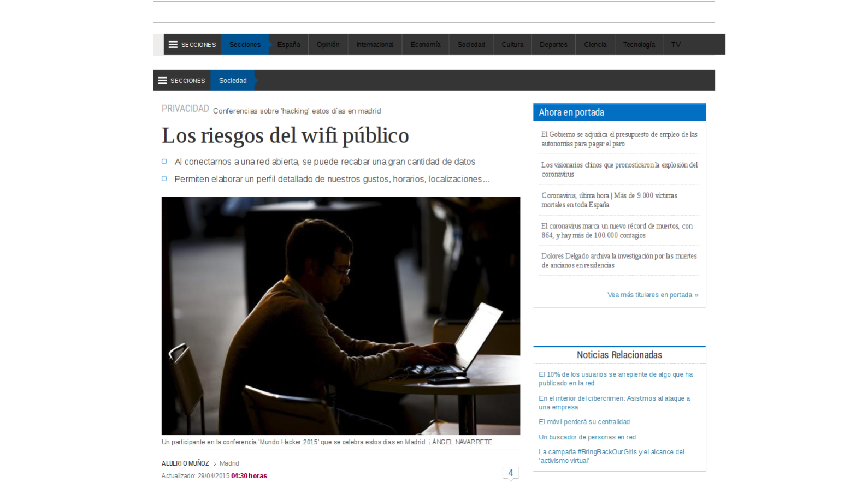Click the Sociedad breadcrumb tab

233,81
